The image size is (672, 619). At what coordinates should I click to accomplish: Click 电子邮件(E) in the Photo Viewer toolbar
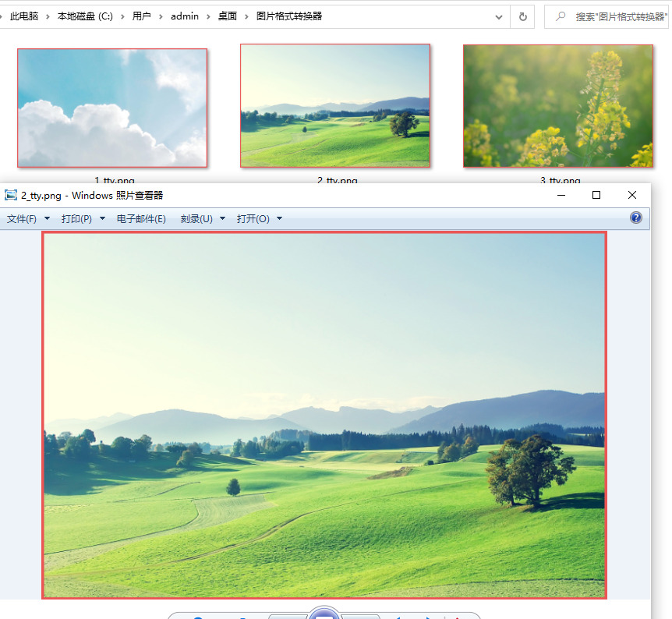pyautogui.click(x=141, y=218)
